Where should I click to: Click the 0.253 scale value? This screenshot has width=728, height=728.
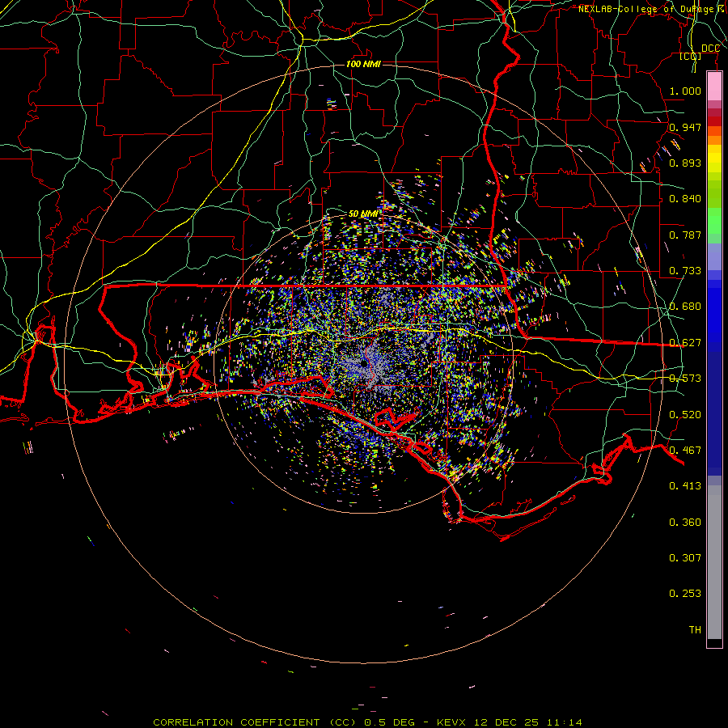(685, 594)
